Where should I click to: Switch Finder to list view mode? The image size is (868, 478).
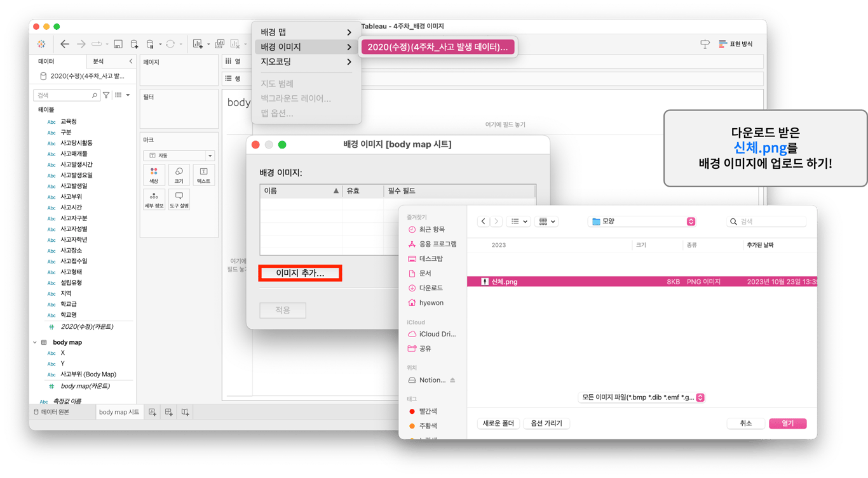tap(516, 220)
